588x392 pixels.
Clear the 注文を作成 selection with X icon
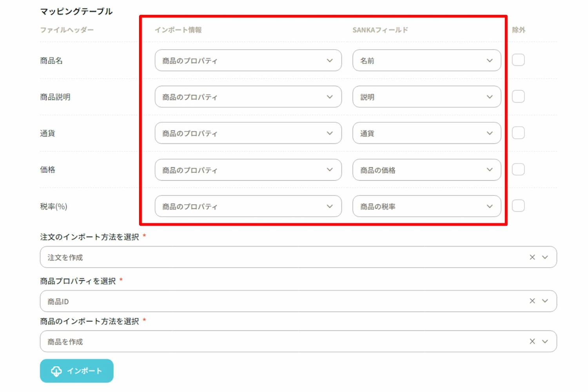[532, 257]
